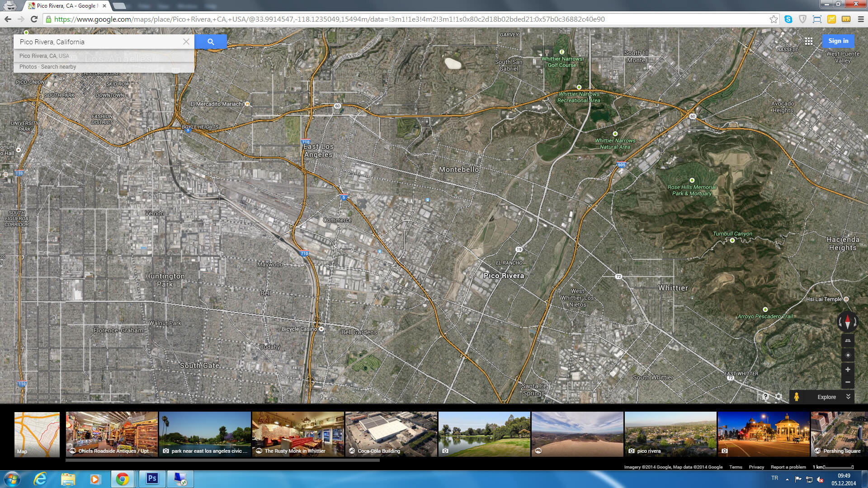Toggle the tilt view button
This screenshot has height=488, width=868.
pyautogui.click(x=848, y=341)
